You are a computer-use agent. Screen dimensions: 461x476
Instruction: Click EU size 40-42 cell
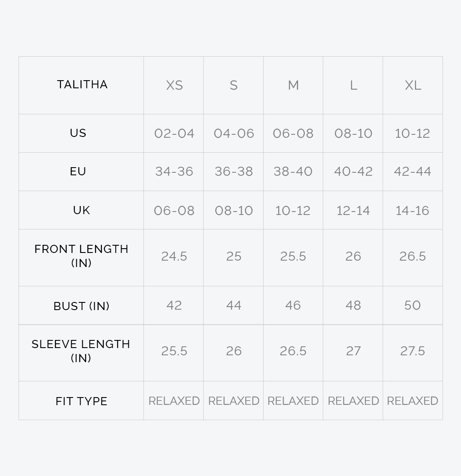coord(353,171)
